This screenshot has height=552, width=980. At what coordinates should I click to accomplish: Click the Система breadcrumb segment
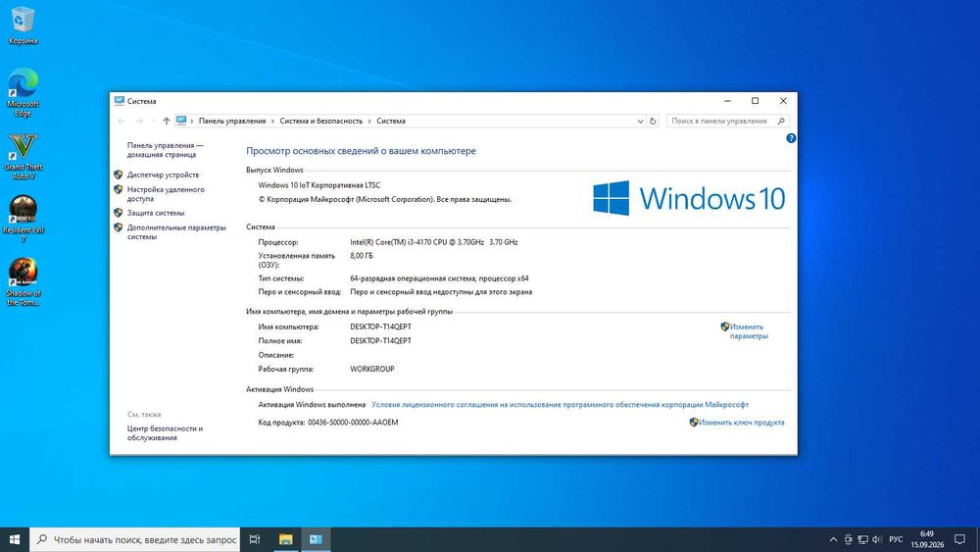391,121
